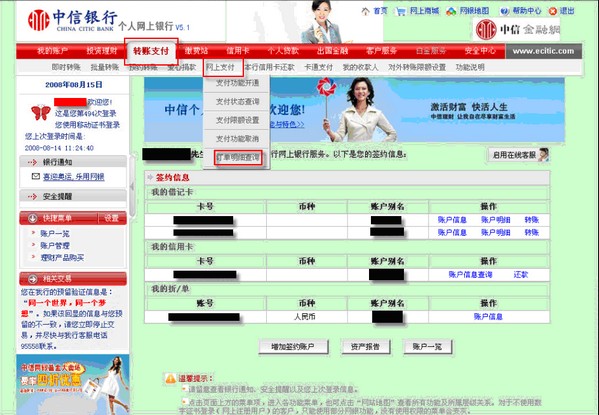
Task: Open the shopping cart 网上商城 icon
Action: pos(400,11)
